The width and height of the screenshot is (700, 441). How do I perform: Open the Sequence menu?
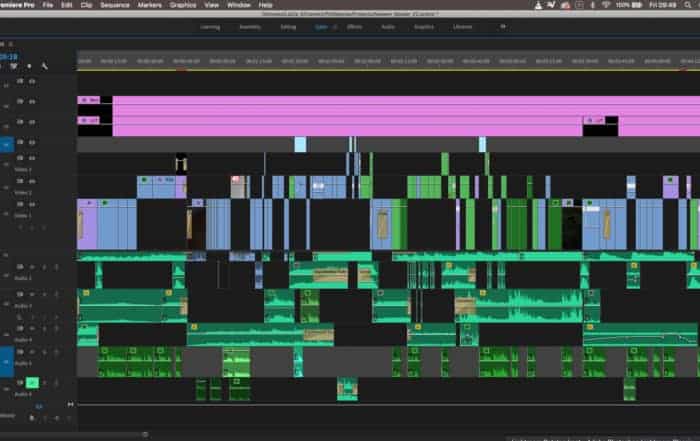[x=115, y=5]
